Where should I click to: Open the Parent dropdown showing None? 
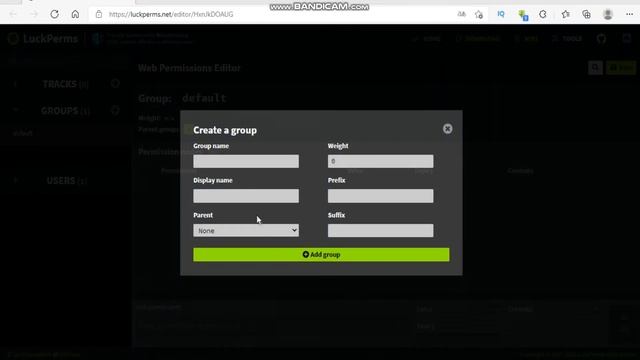246,231
